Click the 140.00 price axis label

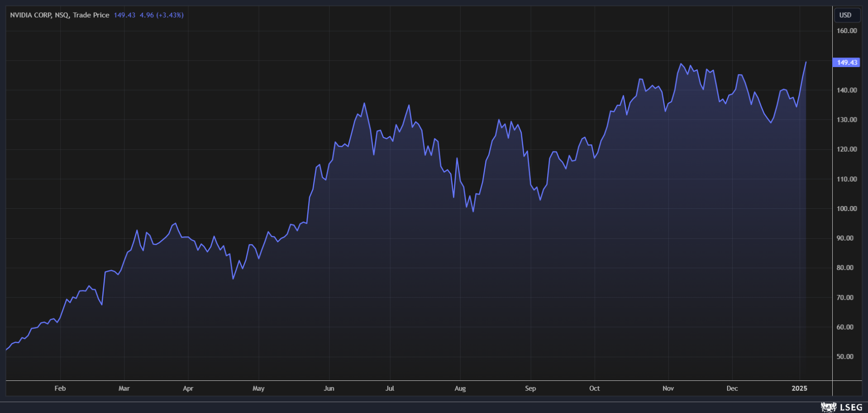(847, 90)
